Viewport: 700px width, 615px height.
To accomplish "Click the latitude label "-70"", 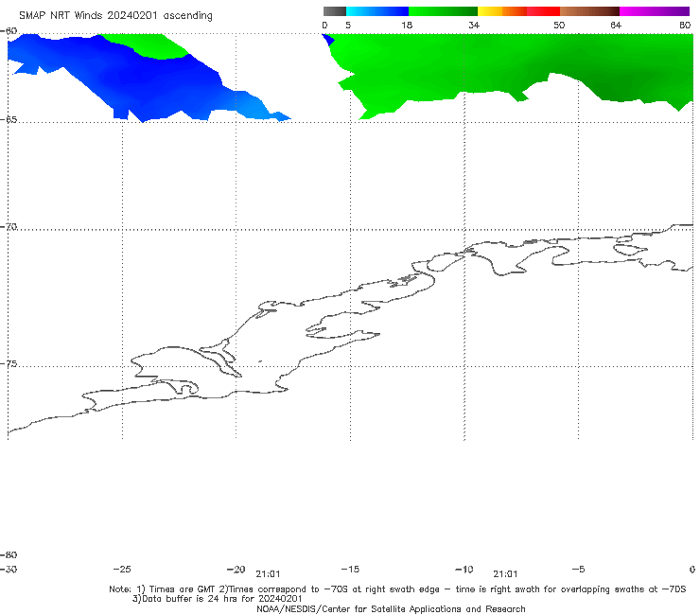I will [x=9, y=227].
